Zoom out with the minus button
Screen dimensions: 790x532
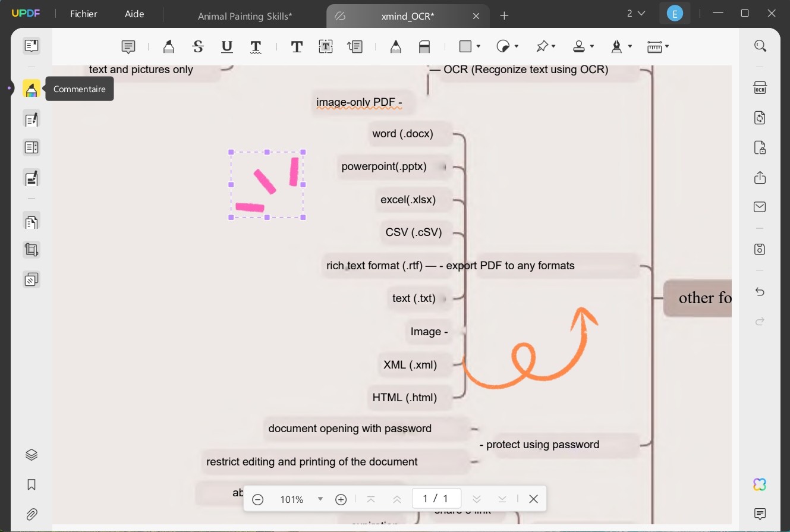pos(258,499)
